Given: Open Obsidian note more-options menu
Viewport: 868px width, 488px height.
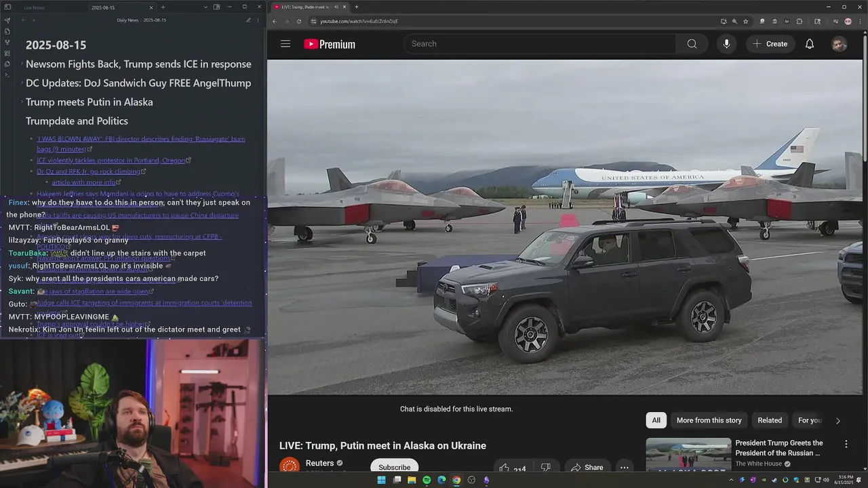Looking at the screenshot, I should [258, 20].
